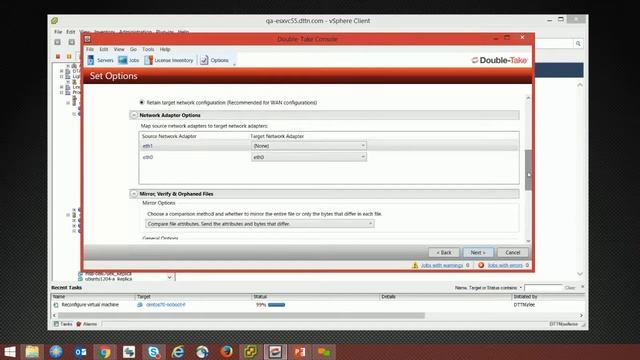640x360 pixels.
Task: Select Retain target network configuration radio button
Action: coord(142,102)
